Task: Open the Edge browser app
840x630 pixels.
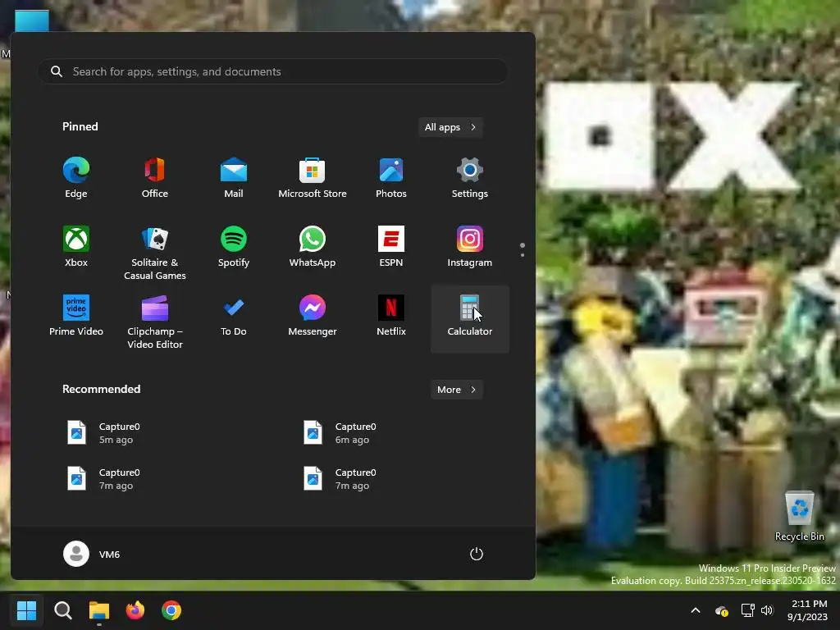Action: (76, 177)
